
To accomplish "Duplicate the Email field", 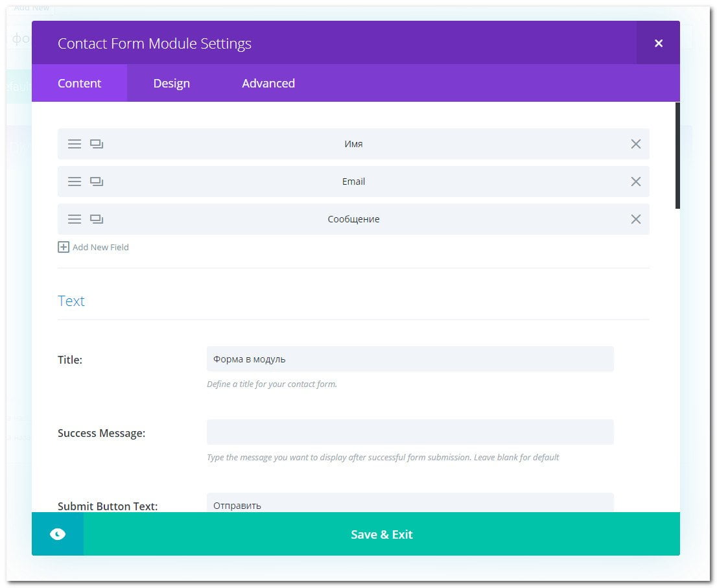I will click(x=97, y=182).
